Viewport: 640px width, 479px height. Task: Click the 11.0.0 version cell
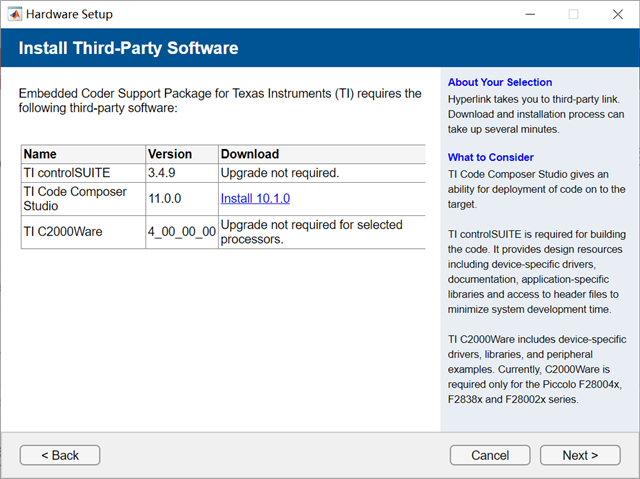(x=166, y=198)
